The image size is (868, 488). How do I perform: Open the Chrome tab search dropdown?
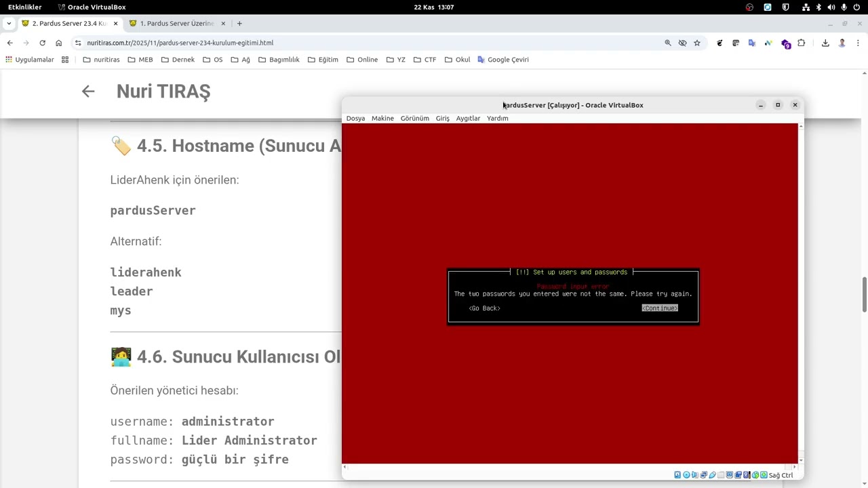tap(9, 23)
